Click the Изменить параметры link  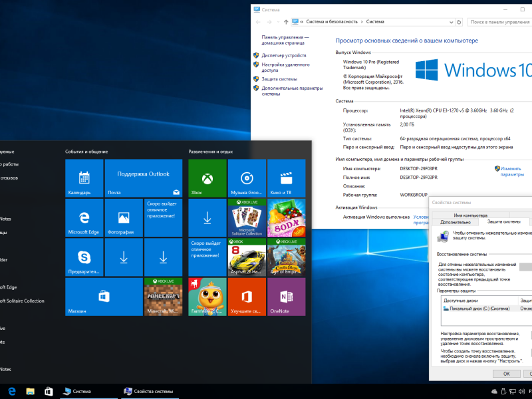coord(512,172)
